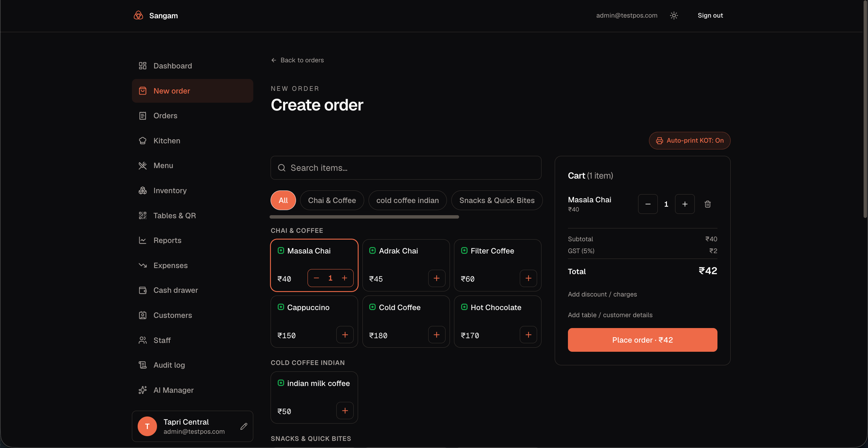Add Cold Coffee to the cart

(x=437, y=335)
